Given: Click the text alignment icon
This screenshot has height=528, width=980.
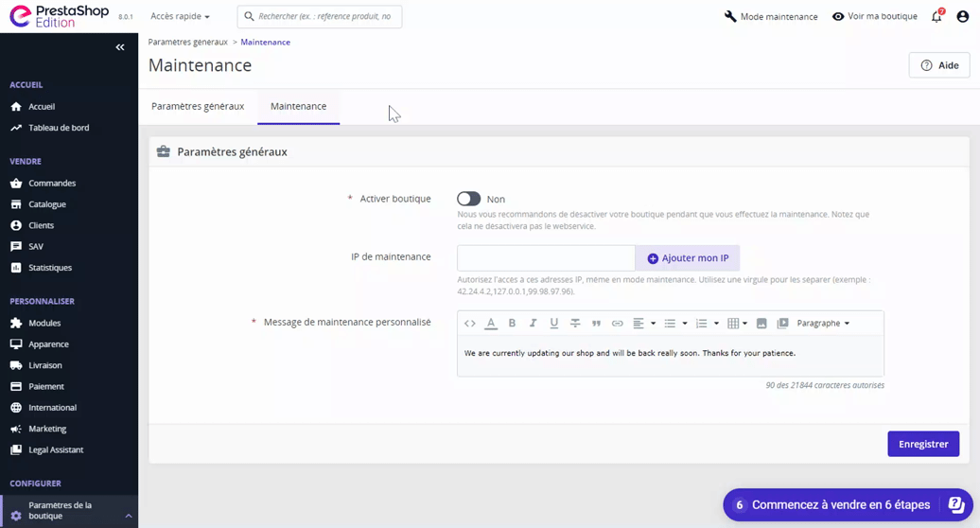Looking at the screenshot, I should pos(639,323).
